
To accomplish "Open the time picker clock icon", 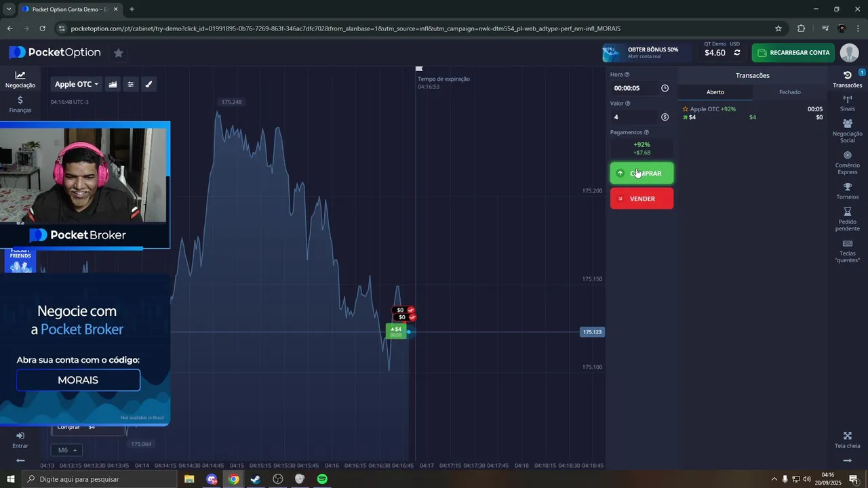I will 665,88.
